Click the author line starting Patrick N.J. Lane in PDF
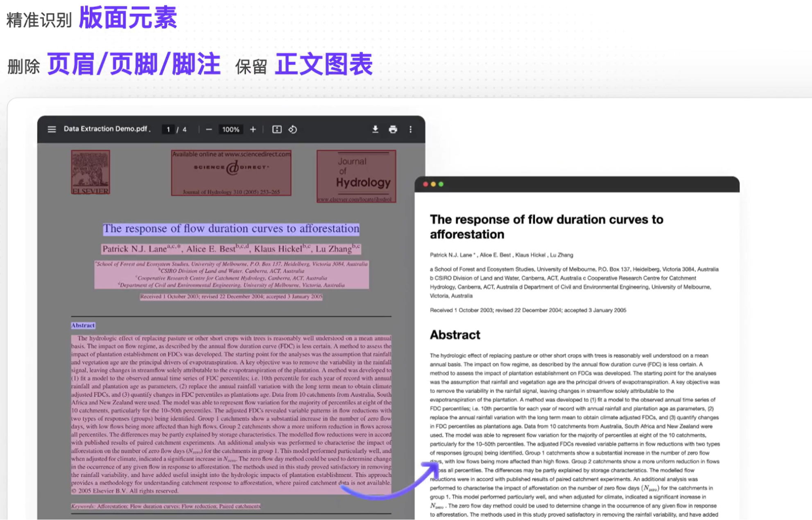This screenshot has height=520, width=812. [x=231, y=249]
